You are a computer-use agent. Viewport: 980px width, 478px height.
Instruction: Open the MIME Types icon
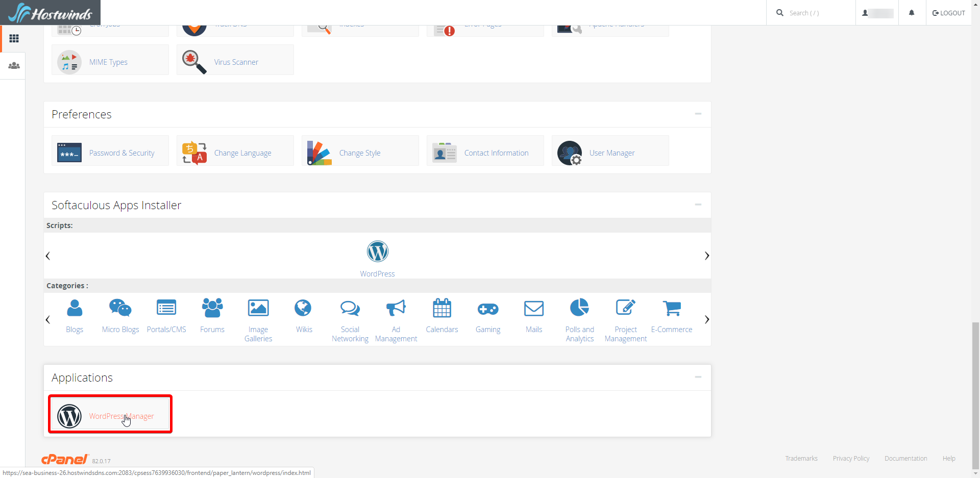[x=69, y=62]
